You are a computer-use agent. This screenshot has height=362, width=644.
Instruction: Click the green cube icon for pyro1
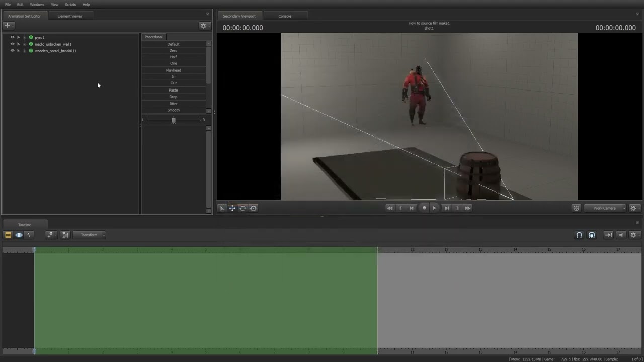pos(31,37)
